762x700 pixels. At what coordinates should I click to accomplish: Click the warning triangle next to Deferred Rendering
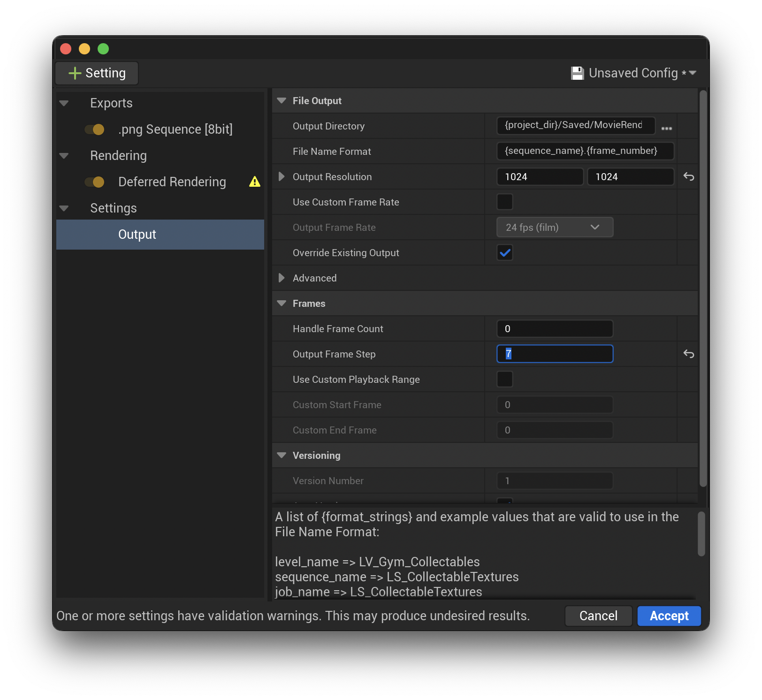click(x=255, y=182)
